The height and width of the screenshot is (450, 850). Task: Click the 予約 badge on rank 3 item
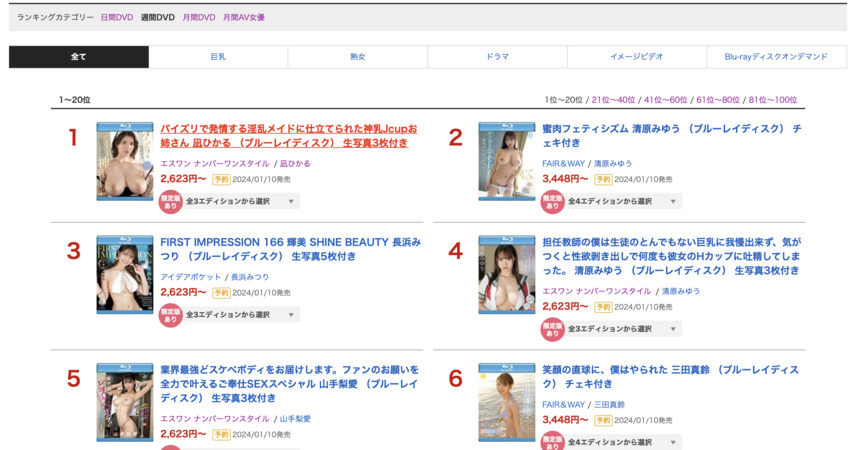pyautogui.click(x=221, y=293)
